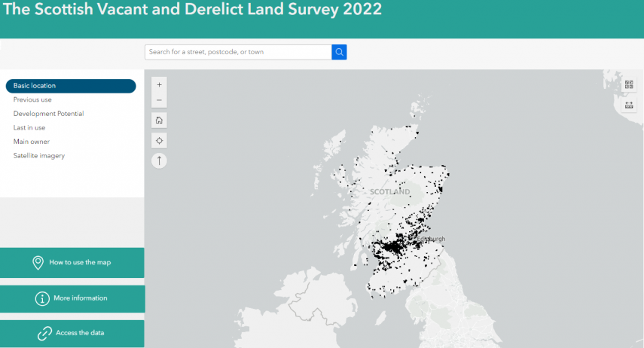644x348 pixels.
Task: Click the Access the data button
Action: [x=72, y=333]
